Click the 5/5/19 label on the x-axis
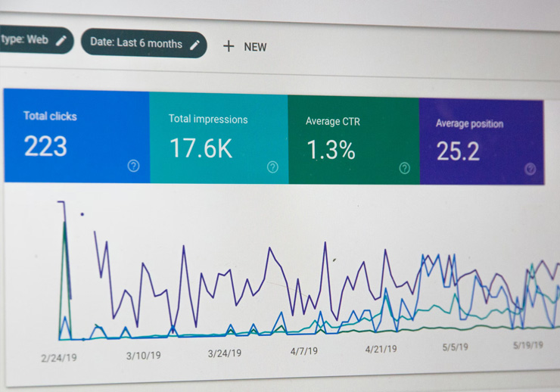This screenshot has height=392, width=560. (x=455, y=347)
